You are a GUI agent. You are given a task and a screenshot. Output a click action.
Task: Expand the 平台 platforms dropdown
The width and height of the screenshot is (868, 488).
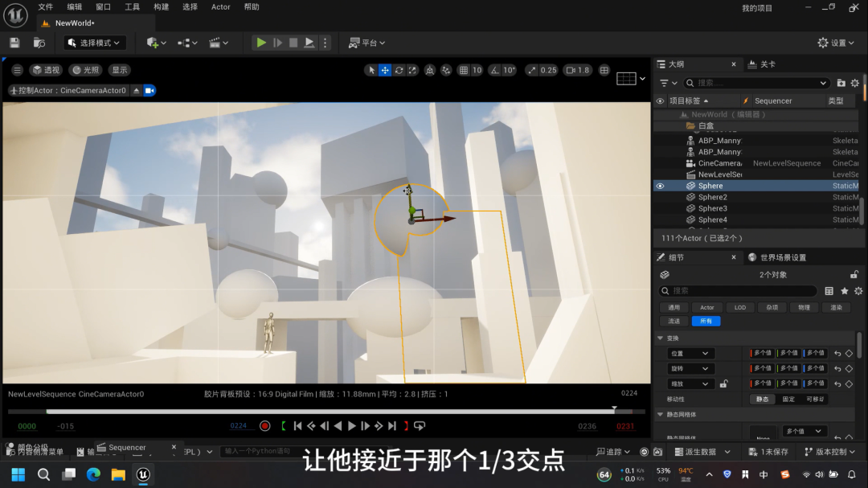pyautogui.click(x=367, y=43)
